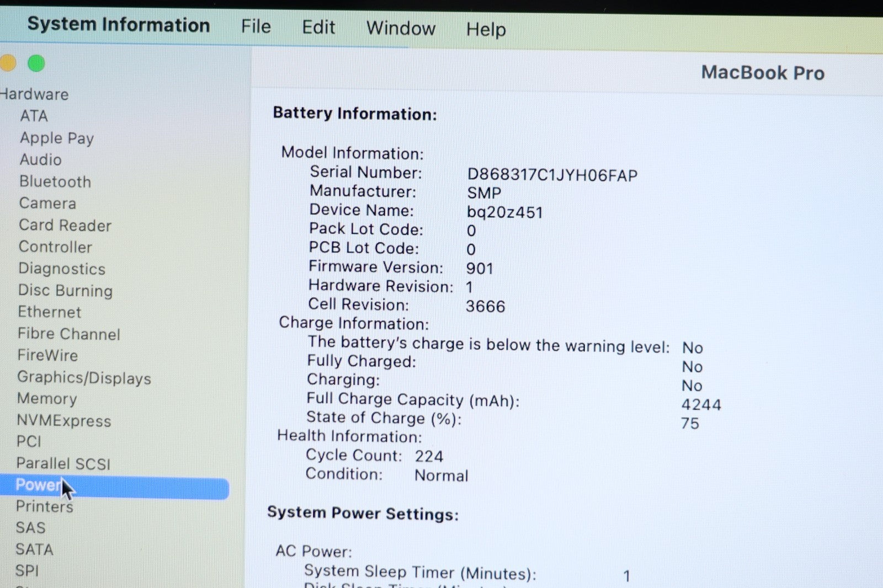
Task: Open the Help menu
Action: 486,29
